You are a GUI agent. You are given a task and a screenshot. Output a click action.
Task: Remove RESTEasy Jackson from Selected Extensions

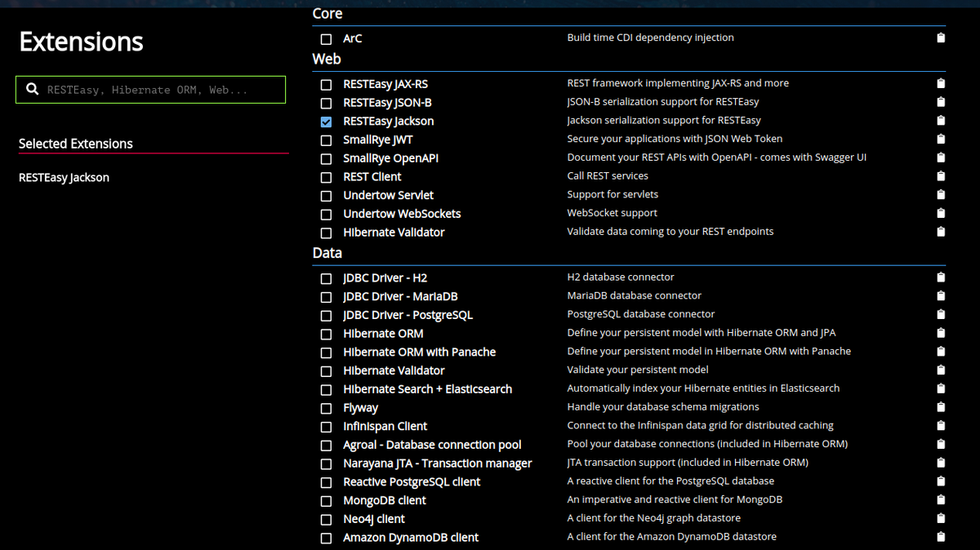click(64, 177)
